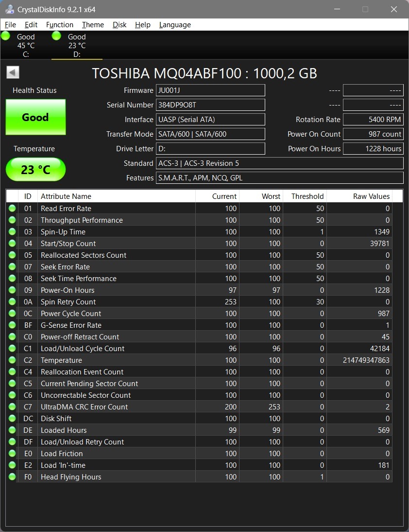This screenshot has width=409, height=532.
Task: Click the status dot for Temperature attribute row
Action: 12,360
